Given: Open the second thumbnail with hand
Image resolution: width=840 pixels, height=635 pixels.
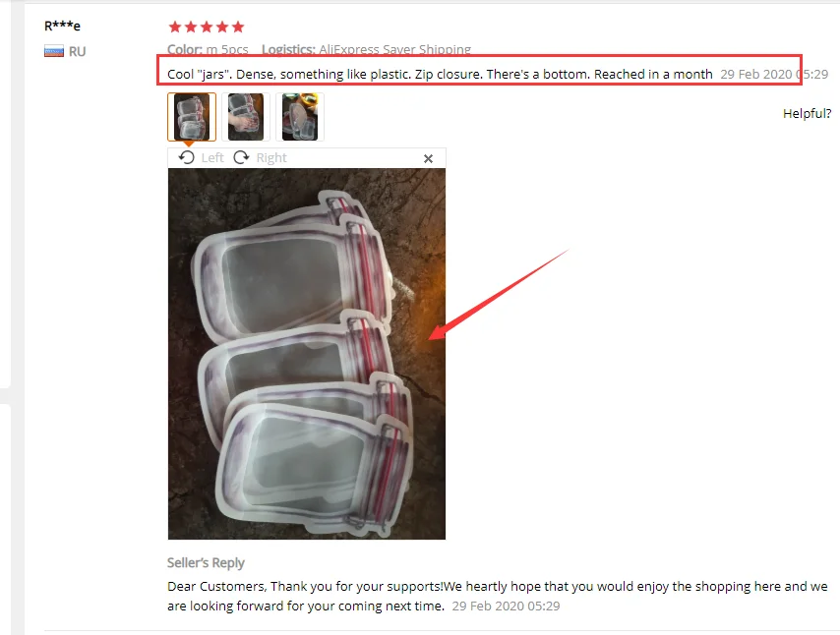Looking at the screenshot, I should pyautogui.click(x=246, y=117).
